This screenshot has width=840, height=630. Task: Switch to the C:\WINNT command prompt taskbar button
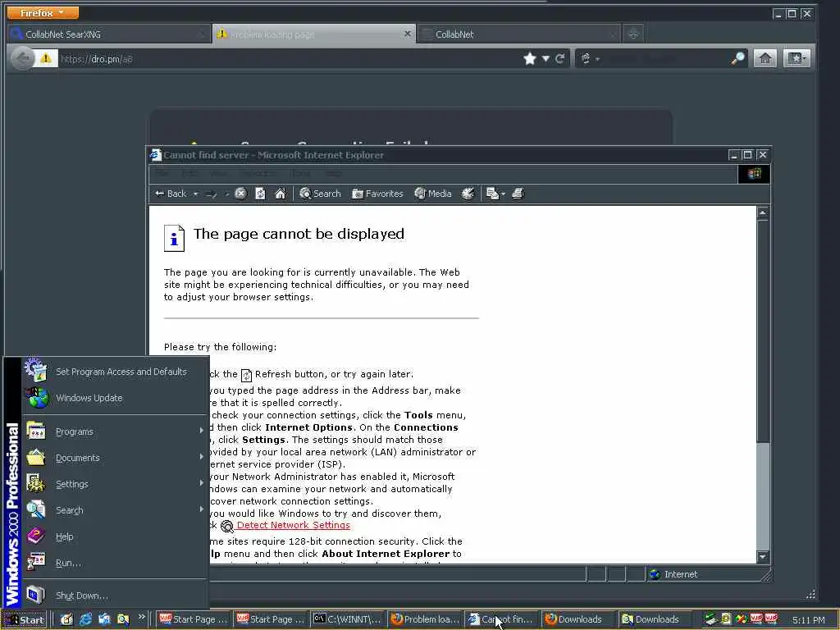tap(348, 619)
